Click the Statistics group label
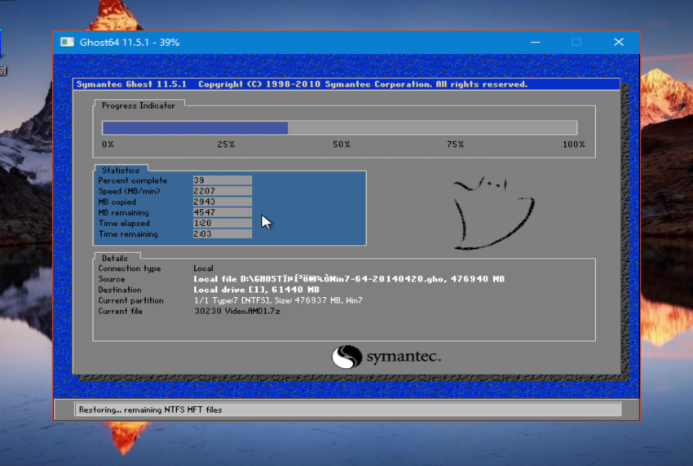The width and height of the screenshot is (693, 466). [121, 170]
